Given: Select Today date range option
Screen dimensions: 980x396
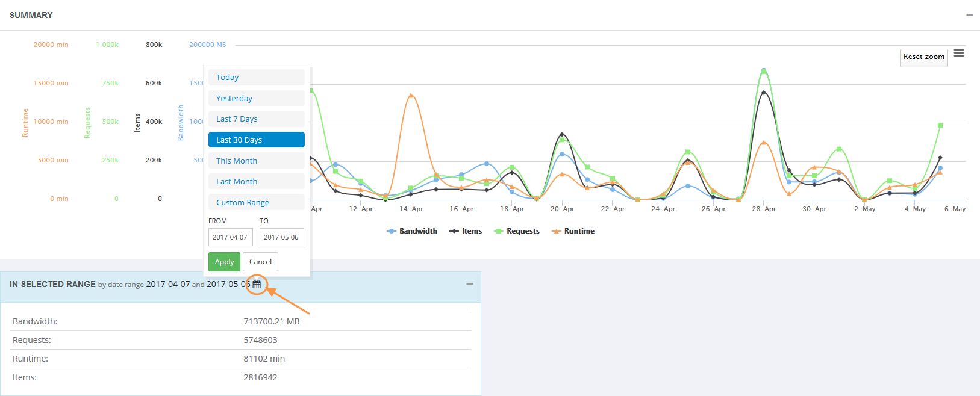Looking at the screenshot, I should 257,77.
